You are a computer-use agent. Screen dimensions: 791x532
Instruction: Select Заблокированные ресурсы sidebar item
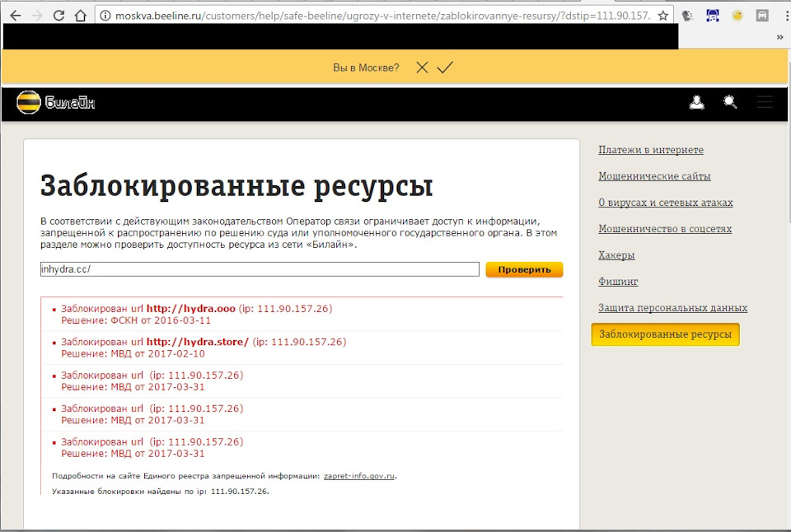pyautogui.click(x=665, y=334)
